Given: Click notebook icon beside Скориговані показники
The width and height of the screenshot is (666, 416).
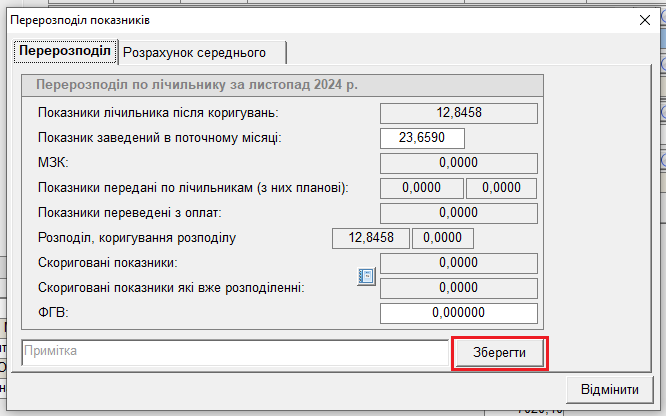Looking at the screenshot, I should pyautogui.click(x=366, y=276).
